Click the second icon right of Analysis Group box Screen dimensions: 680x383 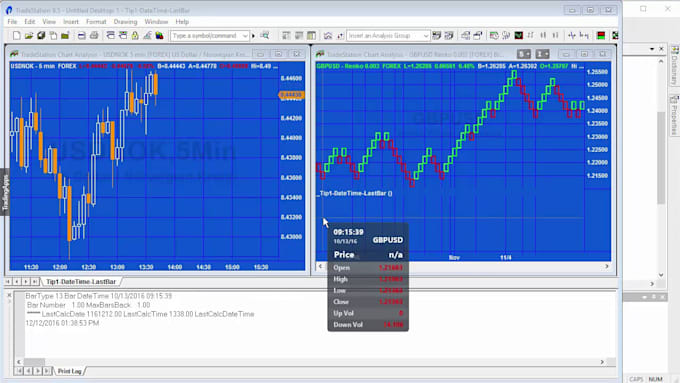tap(449, 36)
